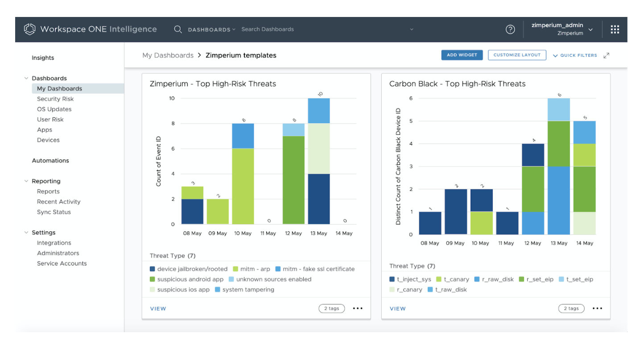This screenshot has width=644, height=342.
Task: Open Zimperium widget three-dot menu
Action: click(358, 309)
